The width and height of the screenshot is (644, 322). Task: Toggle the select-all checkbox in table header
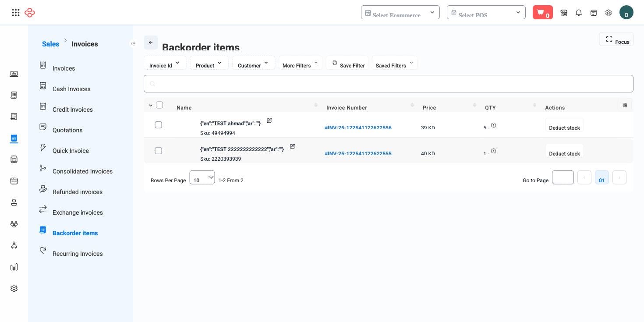(159, 105)
